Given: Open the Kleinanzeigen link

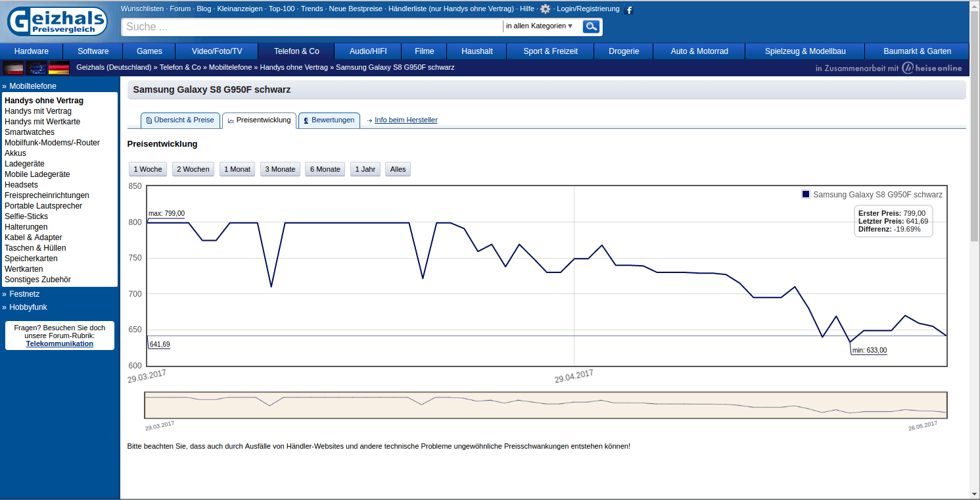Looking at the screenshot, I should pos(240,9).
